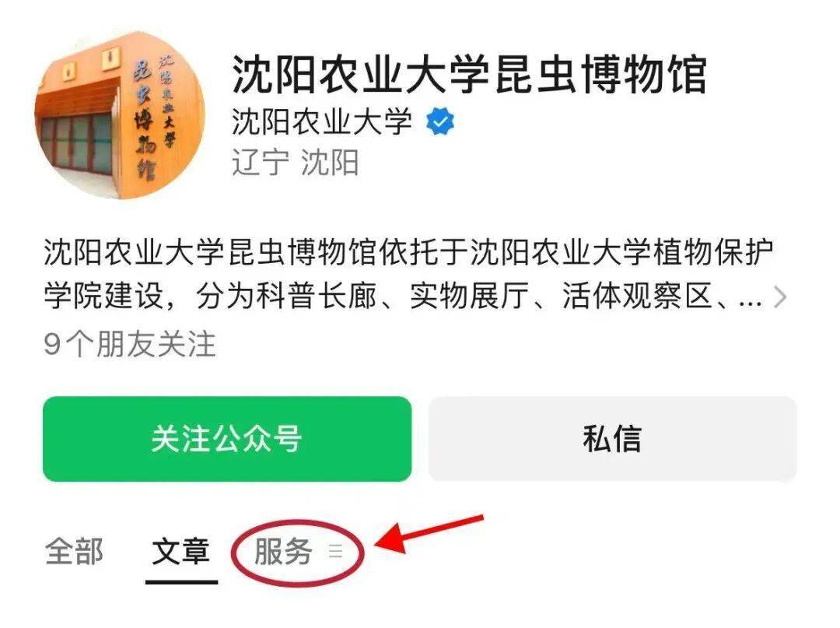
Task: Tap the description's first line about 植物保护
Action: tap(409, 252)
